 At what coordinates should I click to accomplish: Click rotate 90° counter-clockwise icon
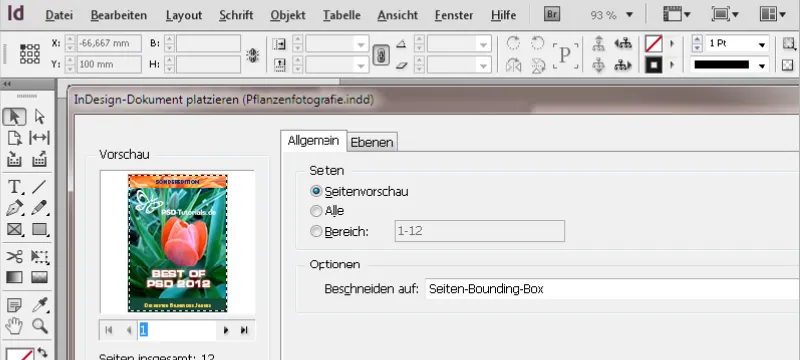click(537, 43)
